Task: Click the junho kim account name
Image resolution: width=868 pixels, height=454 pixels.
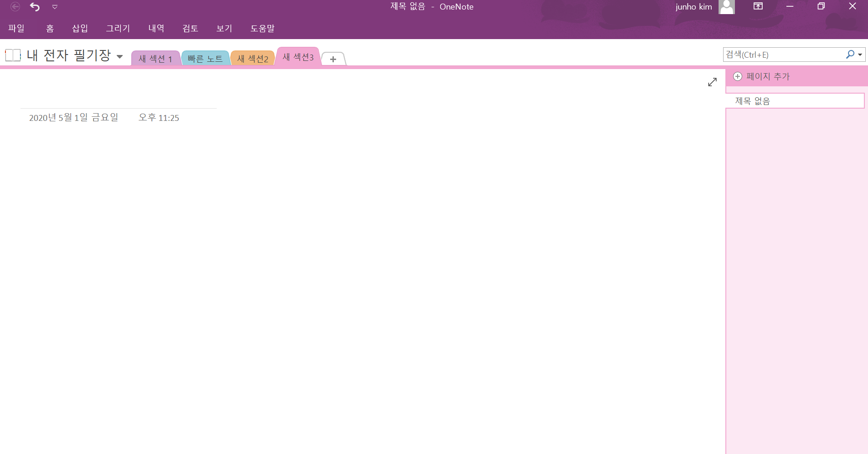Action: 694,7
